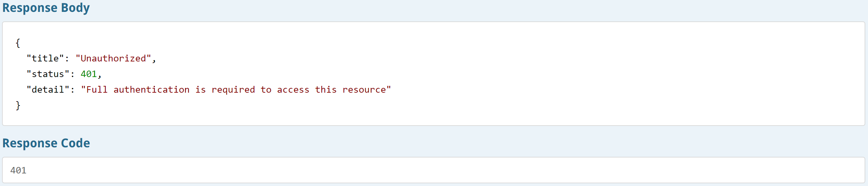Click the "Unauthorized" string value
868x186 pixels.
click(x=113, y=58)
